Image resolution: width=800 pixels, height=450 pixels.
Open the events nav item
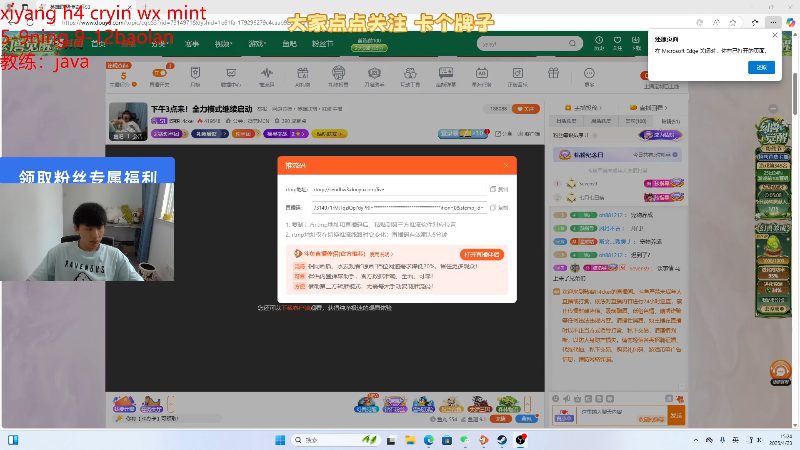192,44
